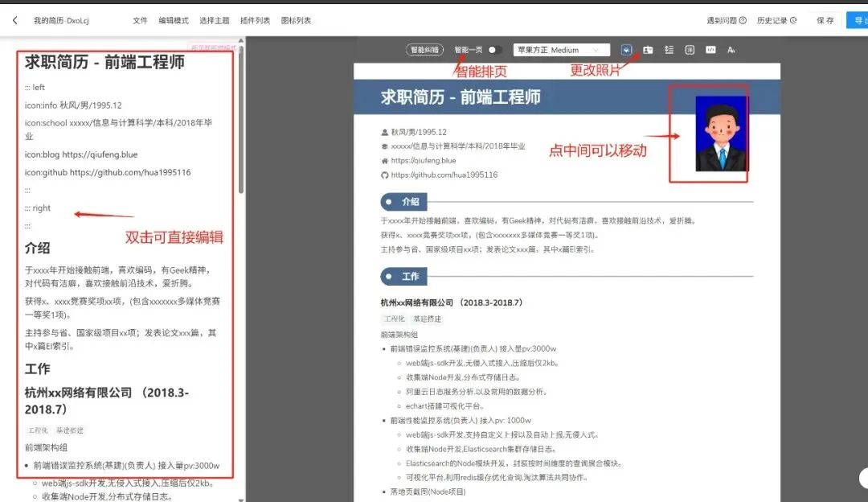Click the 工程化 tag in the editor
868x502 pixels.
tap(38, 430)
